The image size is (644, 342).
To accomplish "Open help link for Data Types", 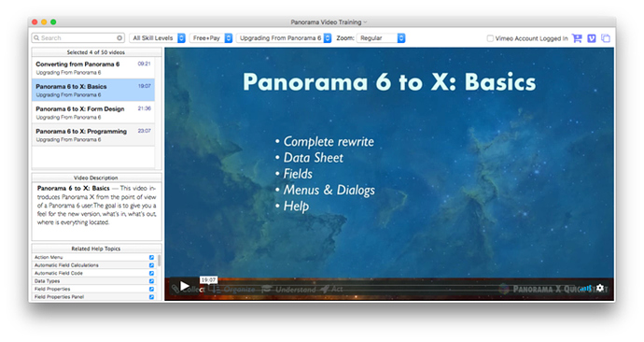I will 151,281.
